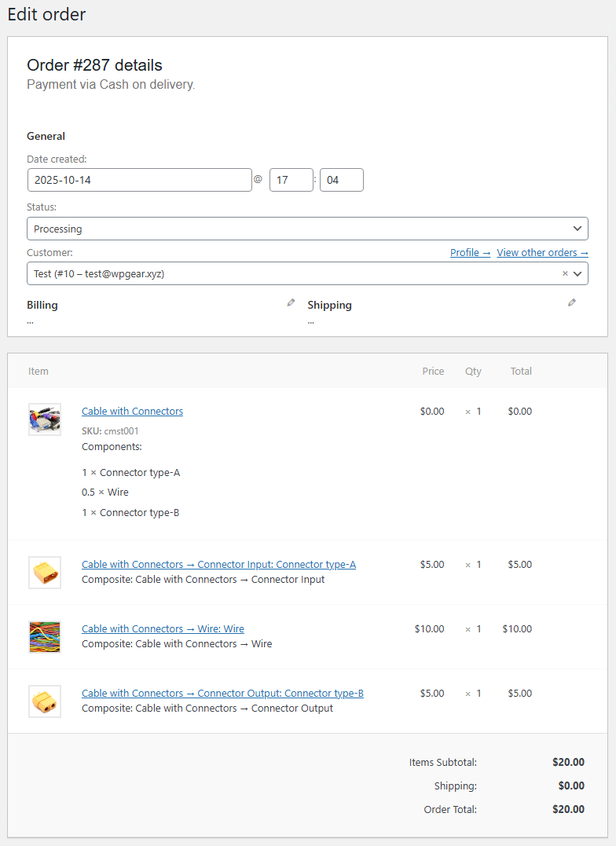Click the Item column header
616x846 pixels.
tap(38, 371)
